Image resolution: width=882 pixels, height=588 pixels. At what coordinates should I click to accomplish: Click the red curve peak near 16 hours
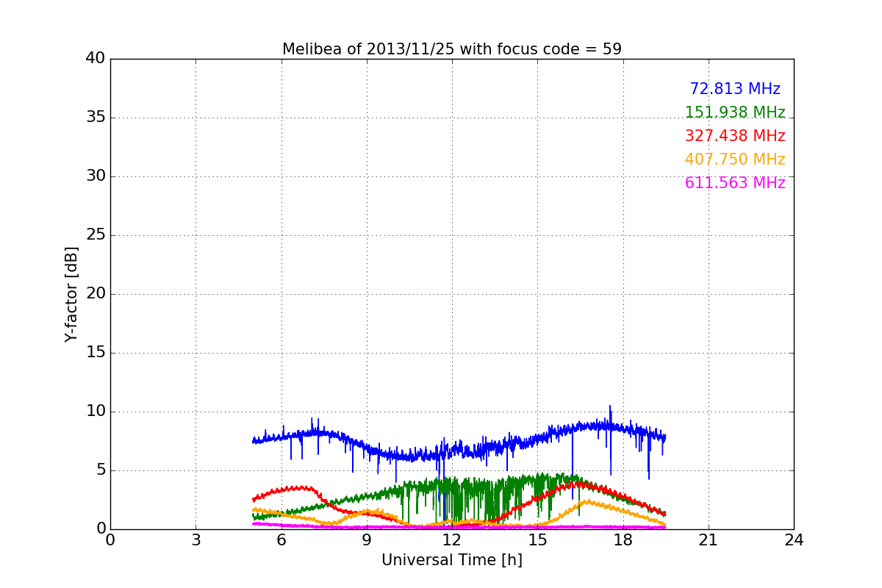[581, 484]
